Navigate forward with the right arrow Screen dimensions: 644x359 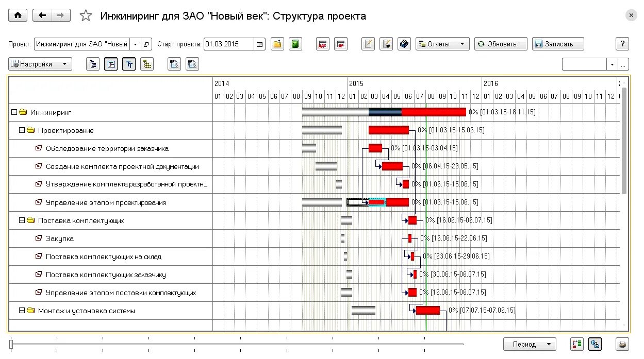point(60,15)
